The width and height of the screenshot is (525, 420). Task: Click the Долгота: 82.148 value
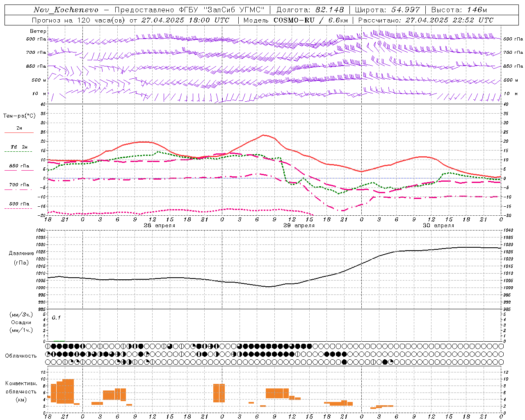coord(310,10)
